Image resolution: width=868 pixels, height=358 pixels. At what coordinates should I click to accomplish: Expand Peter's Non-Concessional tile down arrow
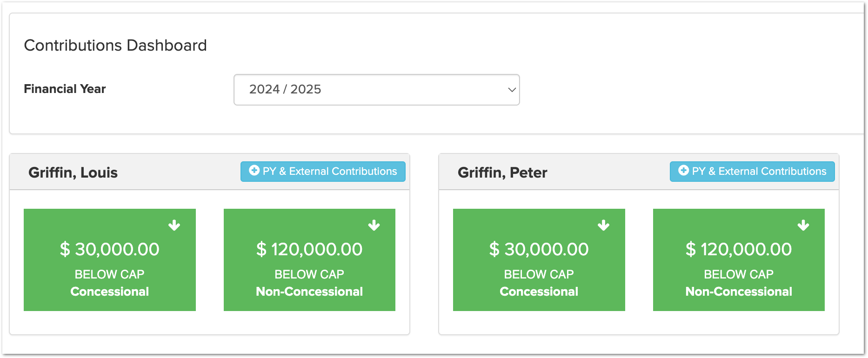(803, 225)
